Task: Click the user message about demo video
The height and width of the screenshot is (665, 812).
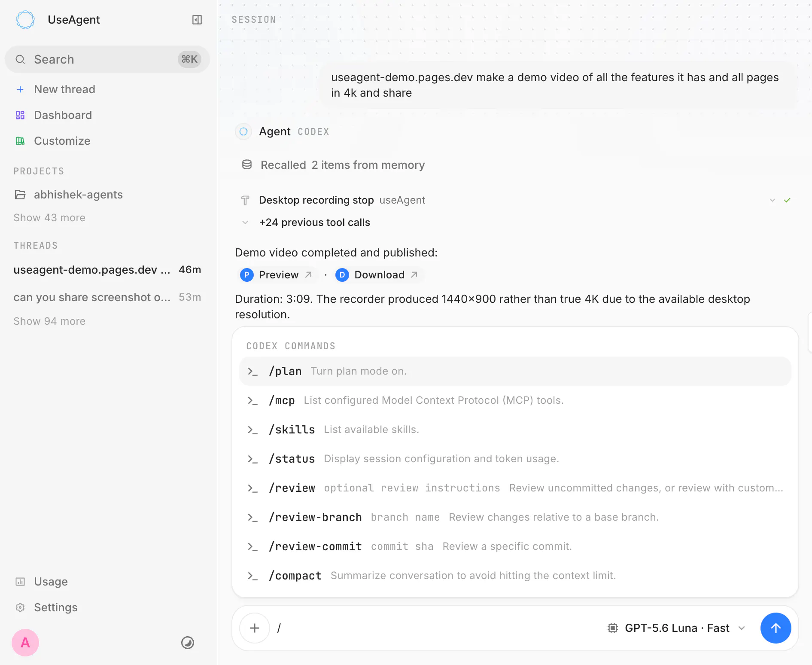Action: point(558,85)
